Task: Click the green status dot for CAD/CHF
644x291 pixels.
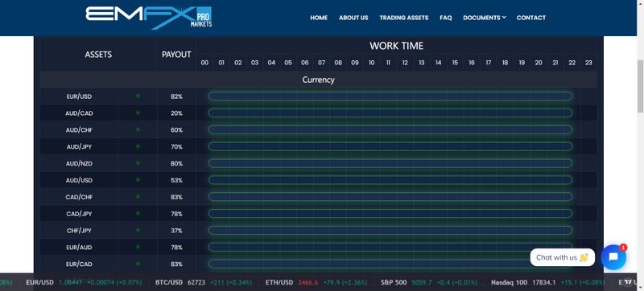Action: [x=138, y=197]
